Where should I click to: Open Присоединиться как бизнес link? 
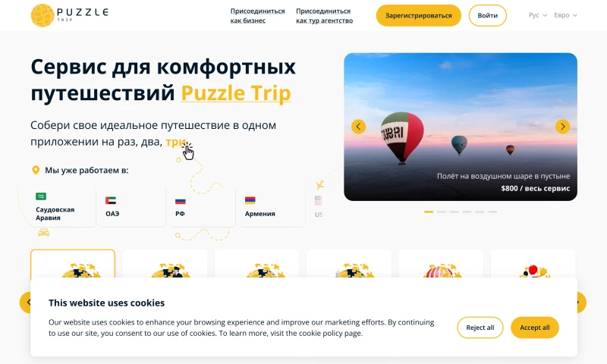257,16
